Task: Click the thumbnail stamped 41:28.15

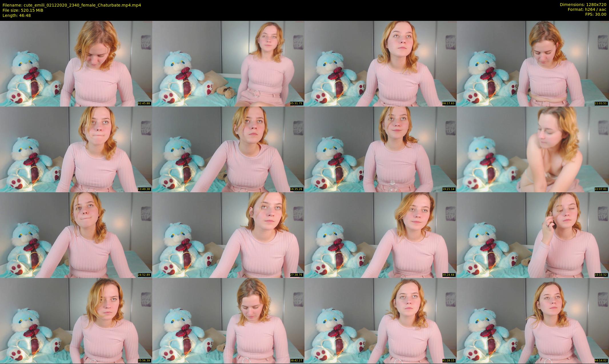Action: pyautogui.click(x=380, y=321)
